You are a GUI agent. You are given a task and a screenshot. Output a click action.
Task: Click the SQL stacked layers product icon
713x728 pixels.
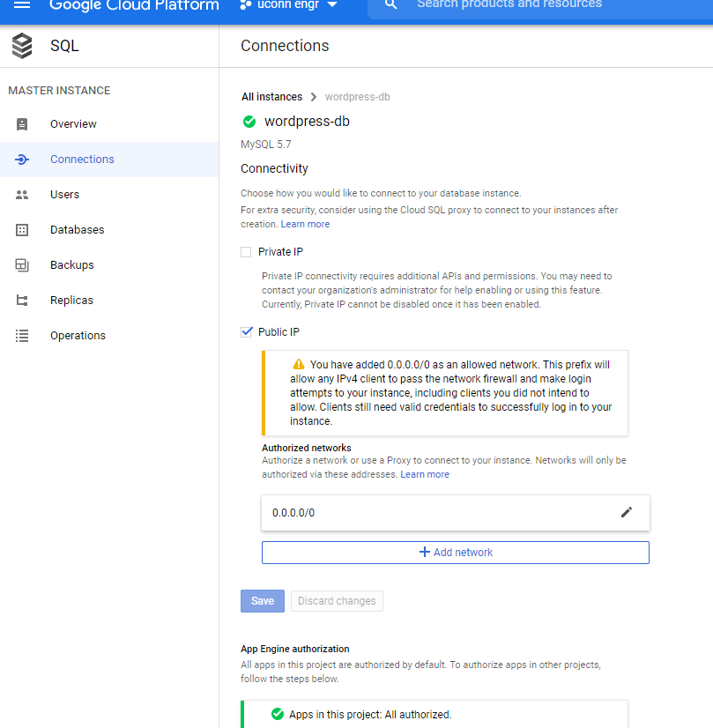22,46
